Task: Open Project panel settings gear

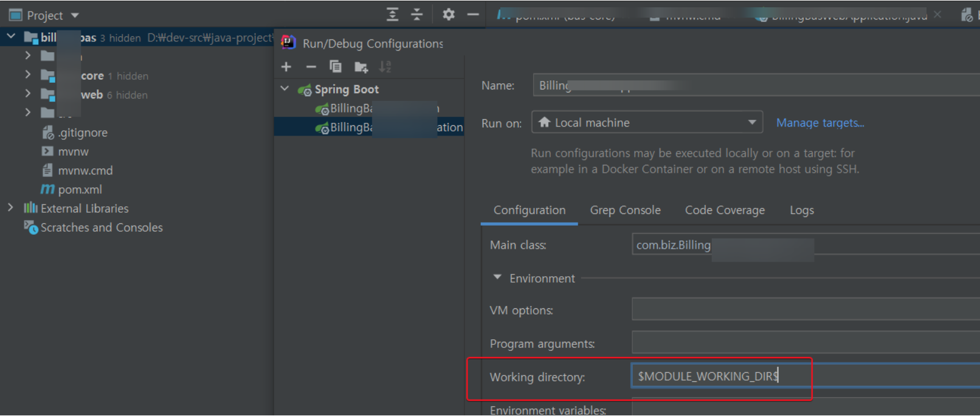Action: (449, 15)
